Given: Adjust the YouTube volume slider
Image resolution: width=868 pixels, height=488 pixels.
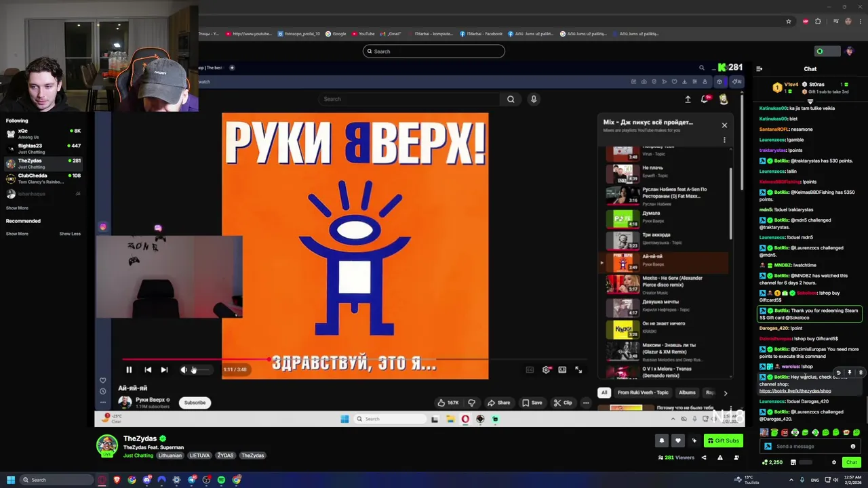Looking at the screenshot, I should pyautogui.click(x=202, y=369).
